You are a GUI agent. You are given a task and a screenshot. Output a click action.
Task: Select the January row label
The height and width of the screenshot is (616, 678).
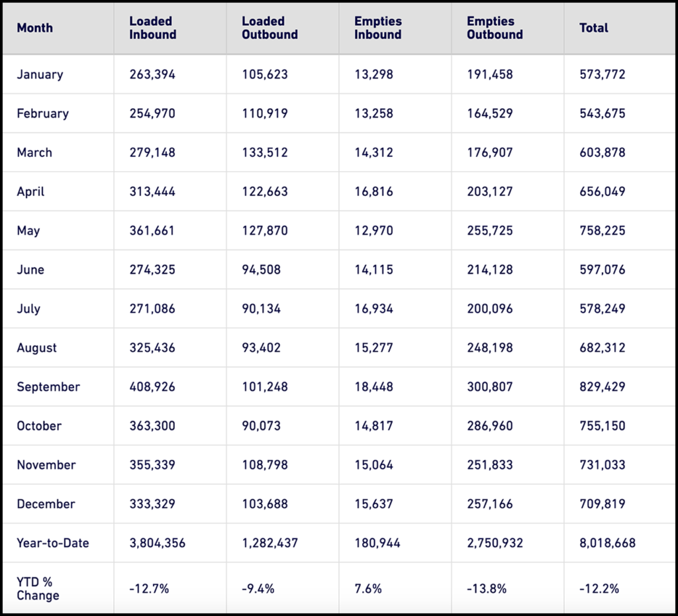coord(40,74)
